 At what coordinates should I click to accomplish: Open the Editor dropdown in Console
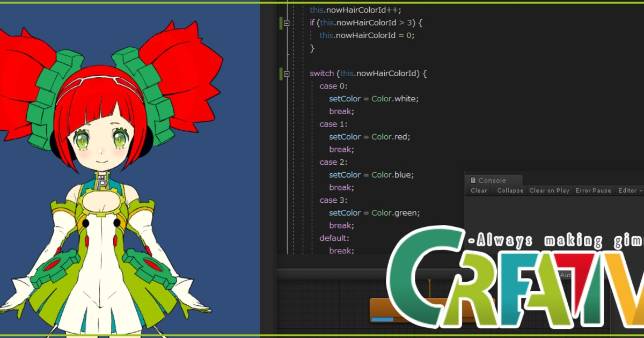(629, 190)
